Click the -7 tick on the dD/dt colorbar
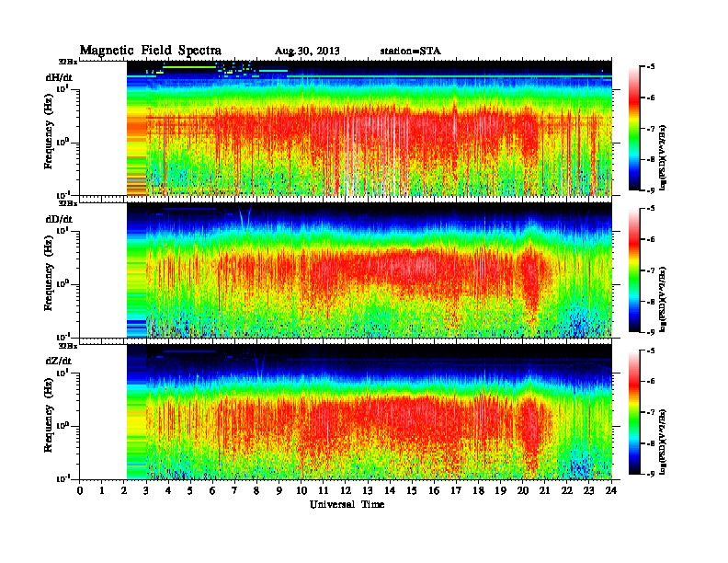728x563 pixels. coord(651,270)
